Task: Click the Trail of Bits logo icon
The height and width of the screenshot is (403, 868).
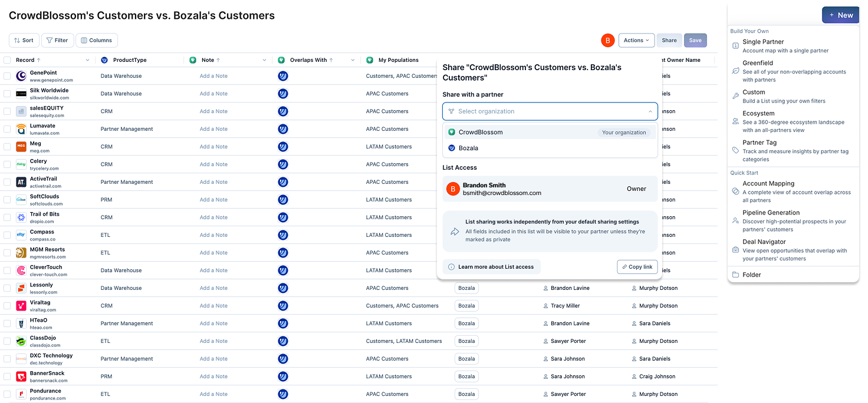Action: tap(21, 217)
